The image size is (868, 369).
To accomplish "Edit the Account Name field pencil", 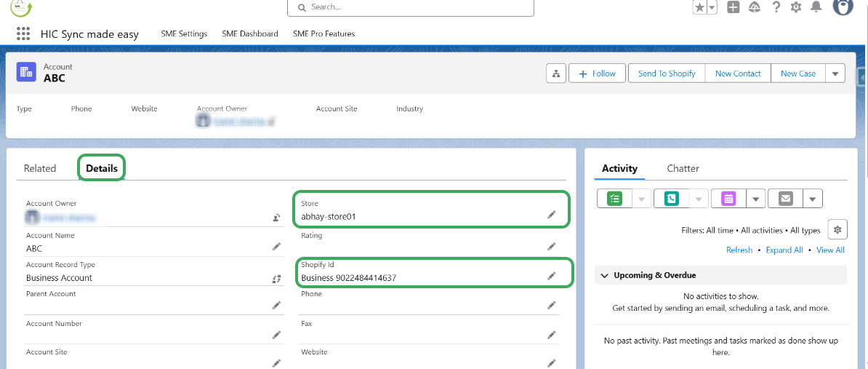I will click(276, 247).
